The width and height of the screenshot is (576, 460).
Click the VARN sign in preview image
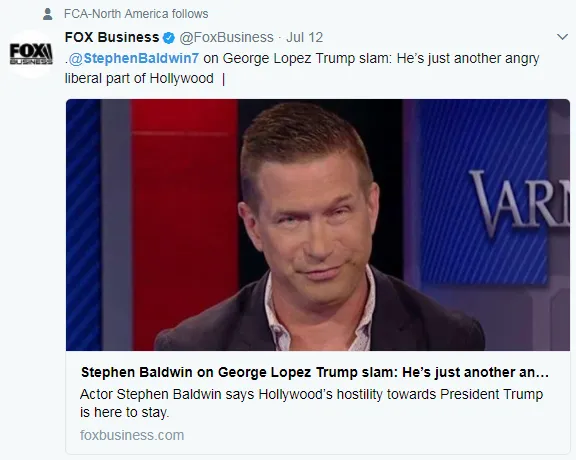(x=519, y=202)
